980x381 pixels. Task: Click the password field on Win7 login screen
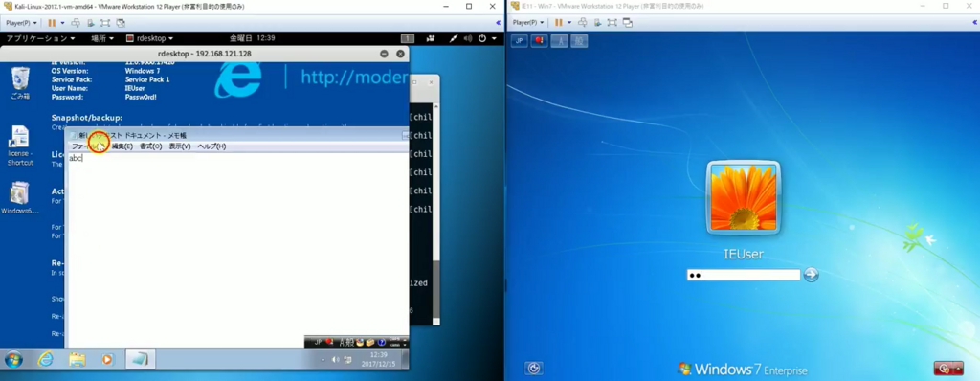(x=743, y=275)
